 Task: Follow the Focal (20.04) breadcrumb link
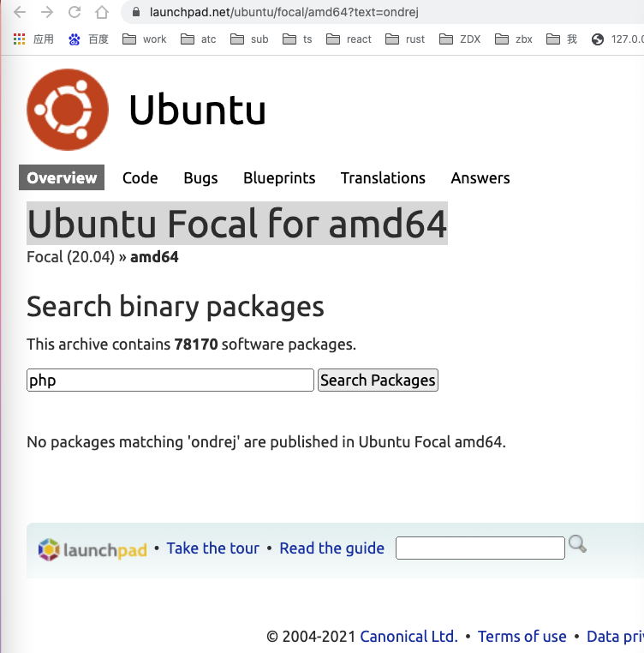click(70, 257)
